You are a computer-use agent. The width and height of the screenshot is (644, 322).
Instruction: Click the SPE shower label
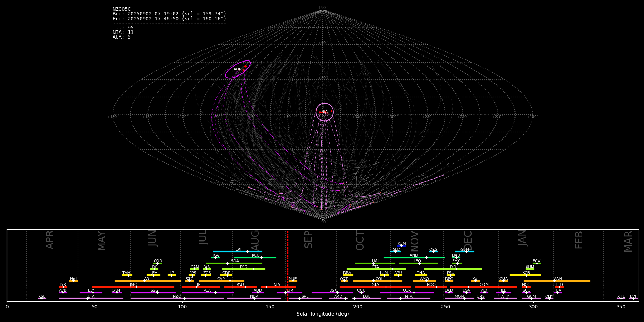(305, 297)
